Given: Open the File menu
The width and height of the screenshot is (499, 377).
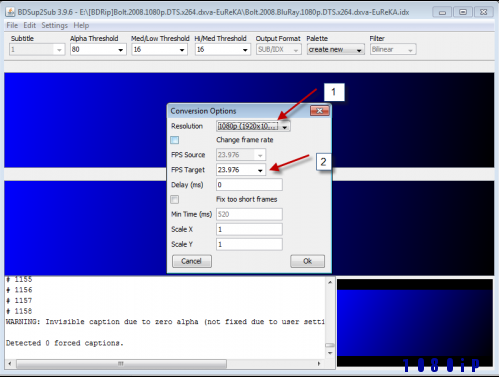Looking at the screenshot, I should [x=12, y=26].
